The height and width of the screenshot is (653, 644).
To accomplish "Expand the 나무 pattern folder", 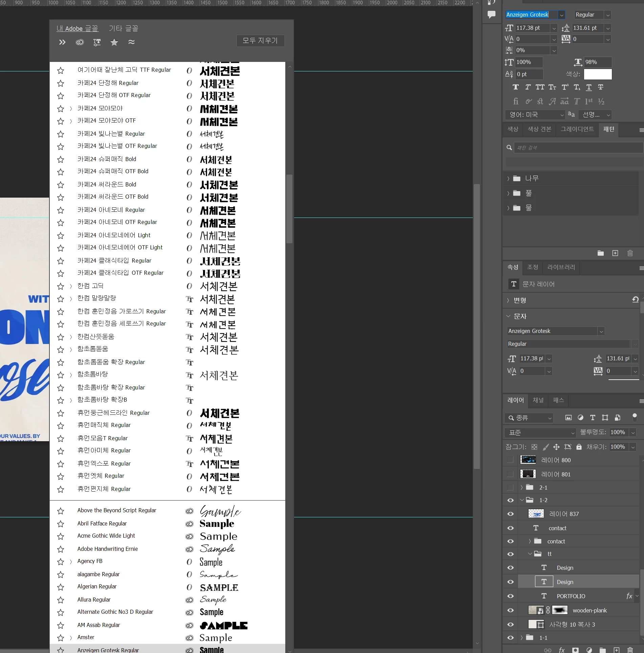I will pos(508,178).
